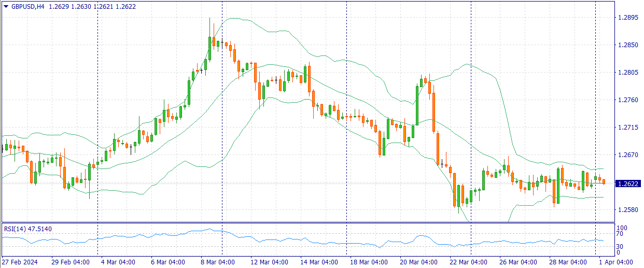This screenshot has height=268, width=644.
Task: Click the 1.2895 price axis label
Action: pos(627,18)
